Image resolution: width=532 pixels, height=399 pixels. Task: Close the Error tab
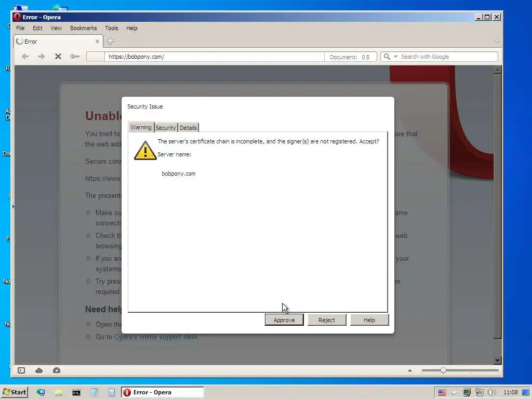97,42
